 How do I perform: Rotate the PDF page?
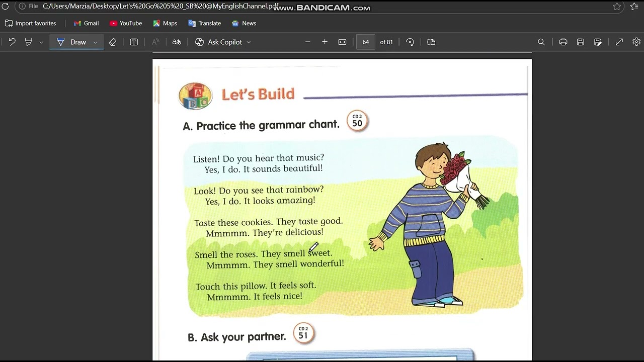click(x=410, y=42)
